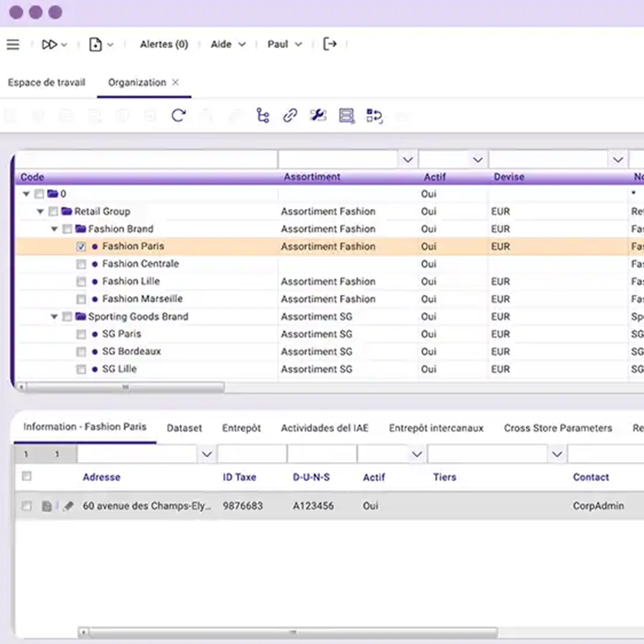The width and height of the screenshot is (644, 644).
Task: Check the SG Bordeaux checkbox
Action: click(x=81, y=352)
